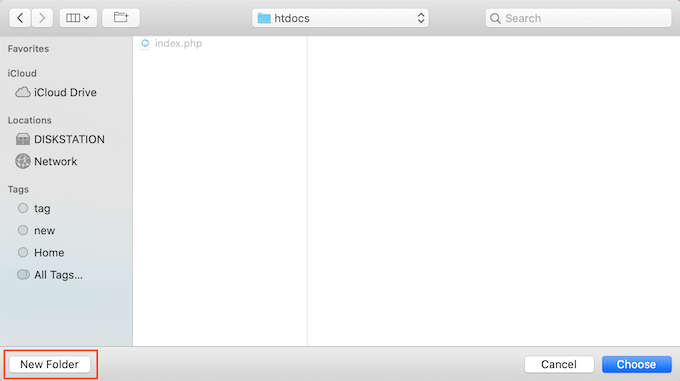Select the tag circle for 'tag'

pos(23,208)
